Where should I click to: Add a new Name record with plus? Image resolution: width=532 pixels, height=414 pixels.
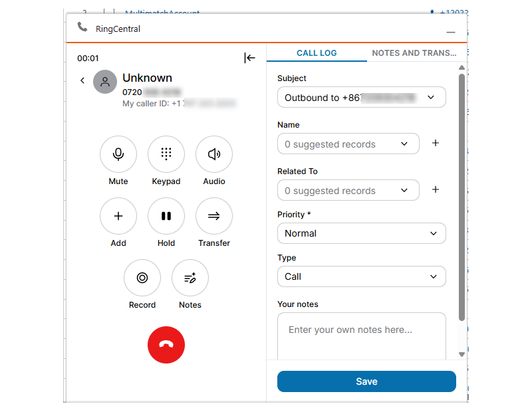tap(436, 143)
